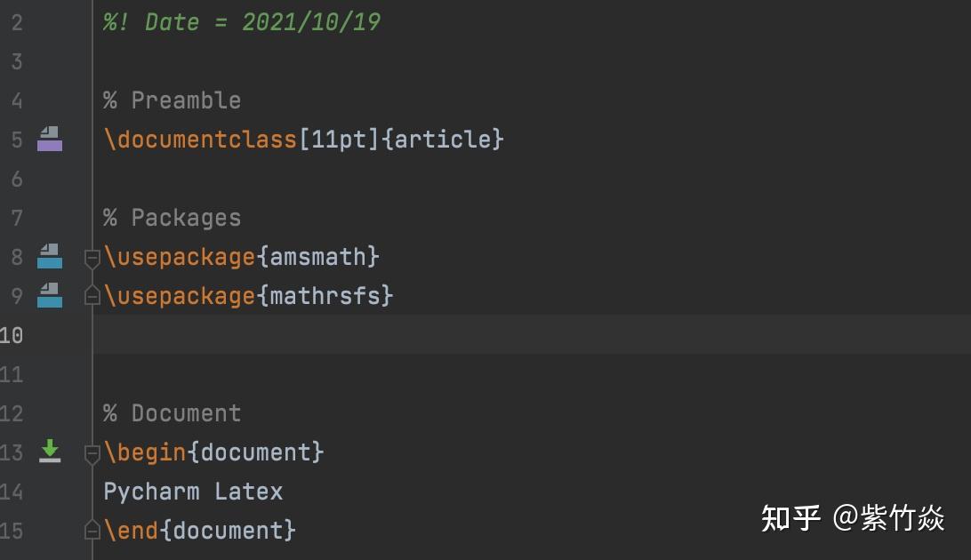Run compilation via the green gutter arrow
This screenshot has width=971, height=560.
pyautogui.click(x=49, y=452)
